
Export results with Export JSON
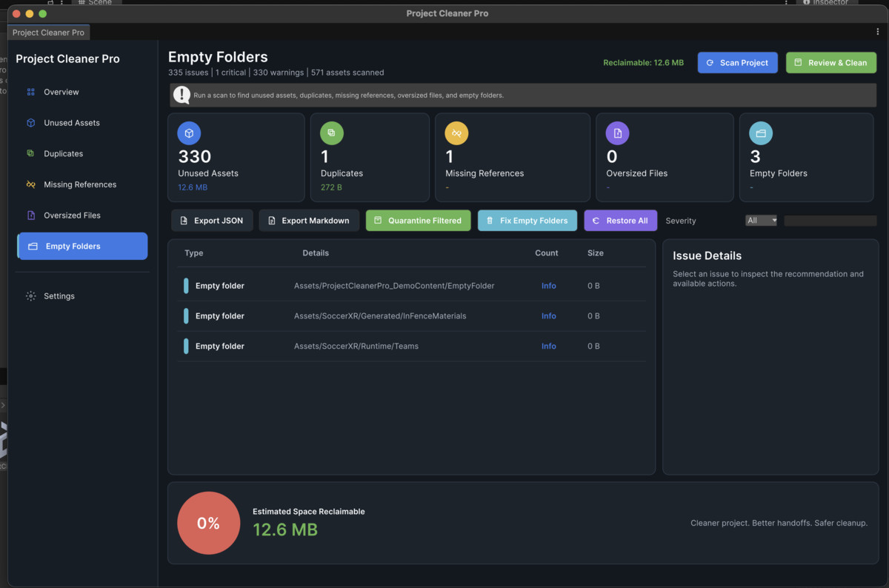click(x=212, y=221)
